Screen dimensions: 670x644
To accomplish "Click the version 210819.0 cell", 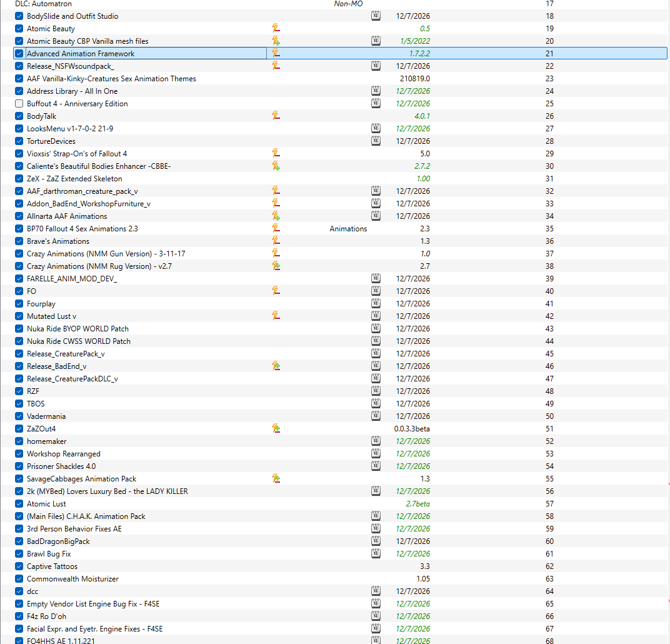I will 415,79.
